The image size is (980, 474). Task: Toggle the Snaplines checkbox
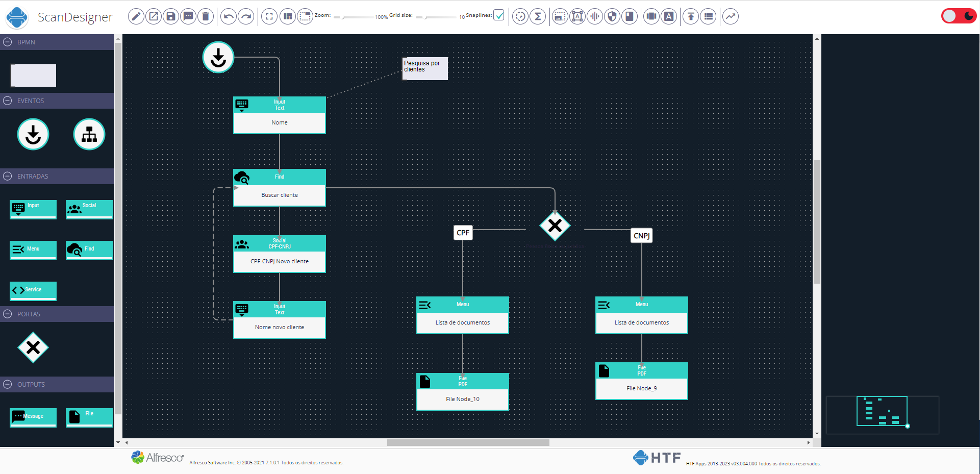point(499,15)
